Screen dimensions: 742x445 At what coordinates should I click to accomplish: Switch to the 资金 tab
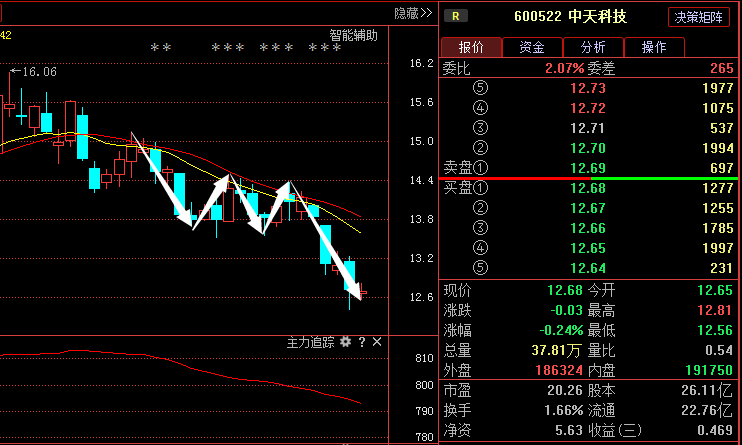tap(532, 47)
